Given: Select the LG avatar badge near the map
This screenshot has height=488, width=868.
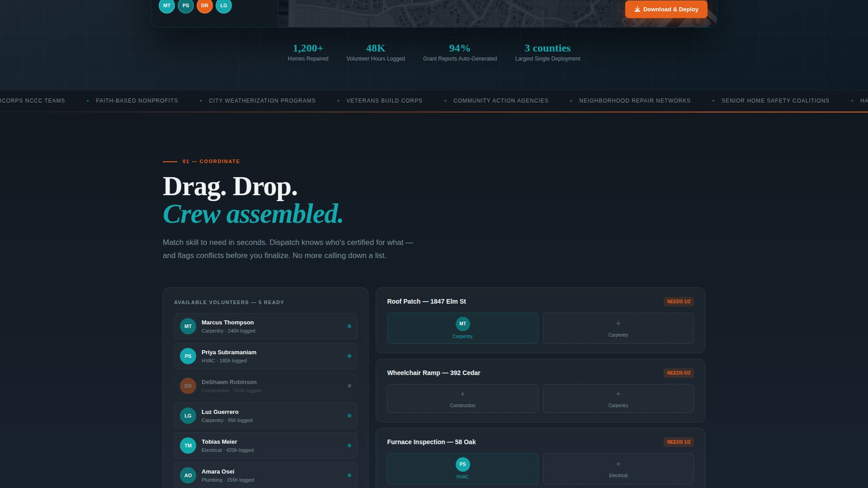Looking at the screenshot, I should [x=223, y=6].
